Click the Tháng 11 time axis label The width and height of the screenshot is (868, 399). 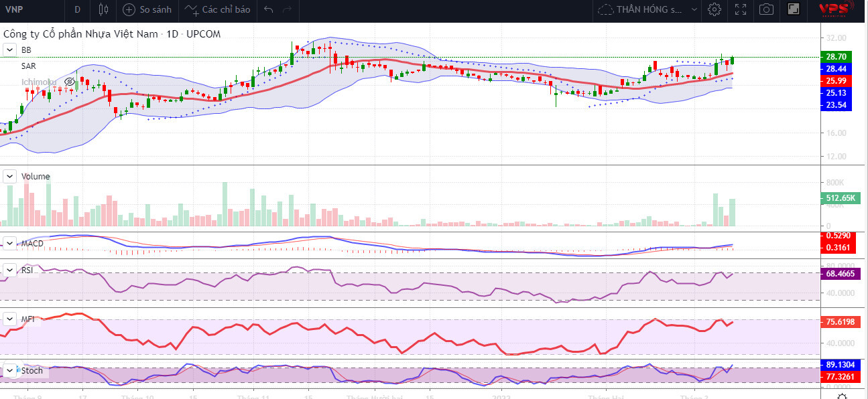click(254, 396)
